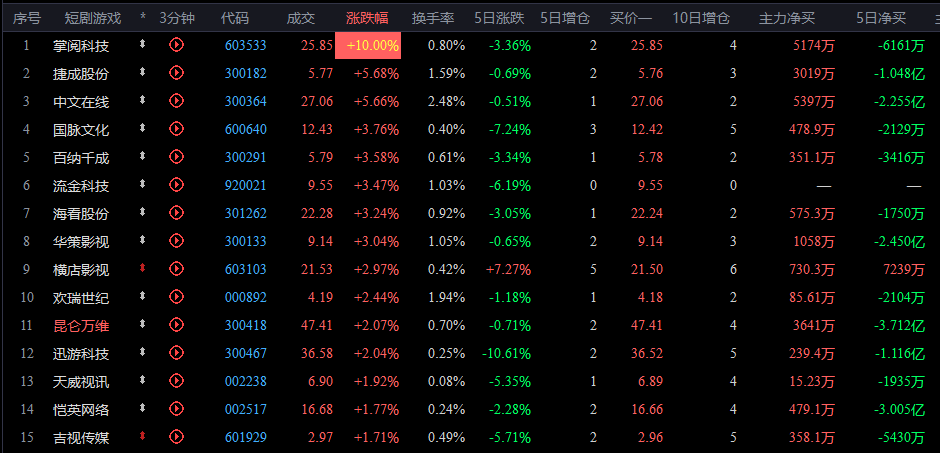
Task: Select the stock name 天威视讯
Action: (82, 381)
